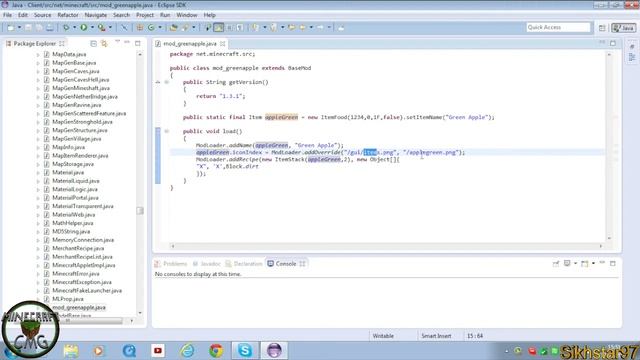Click the Run External Tools toolbar icon
The width and height of the screenshot is (640, 360).
pos(102,27)
